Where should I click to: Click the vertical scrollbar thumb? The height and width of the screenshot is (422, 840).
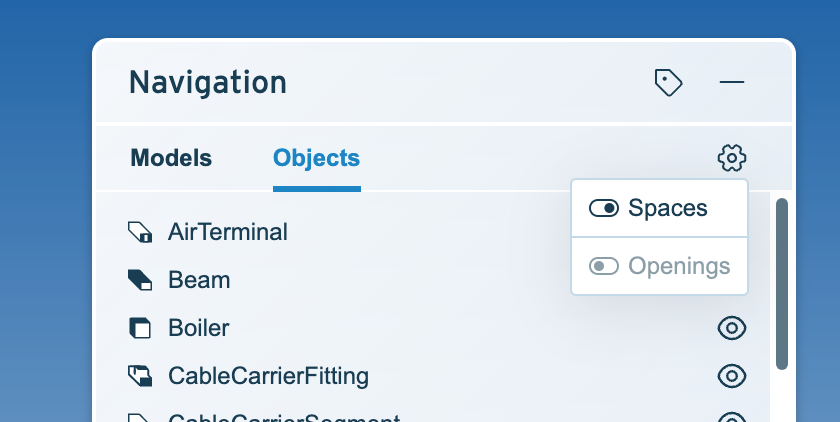(782, 283)
